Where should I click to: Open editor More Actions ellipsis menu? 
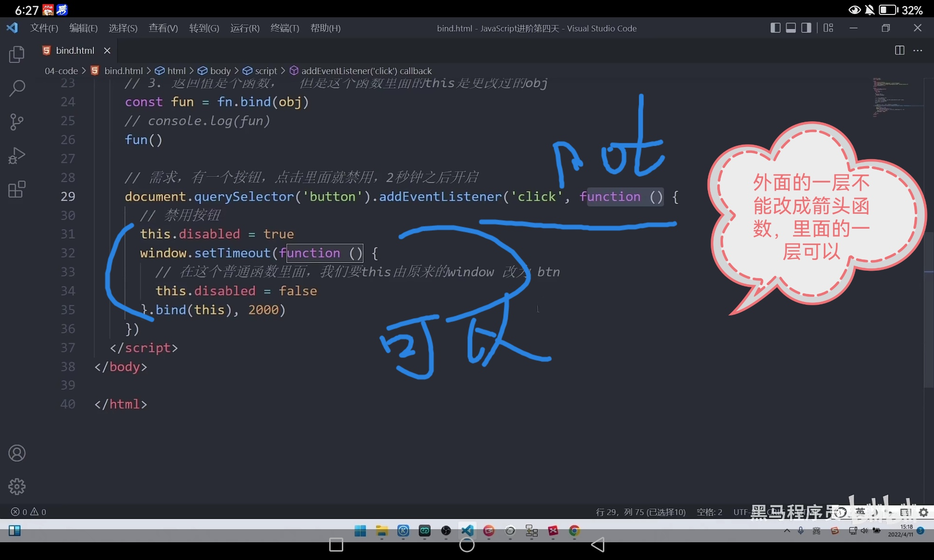(x=918, y=50)
